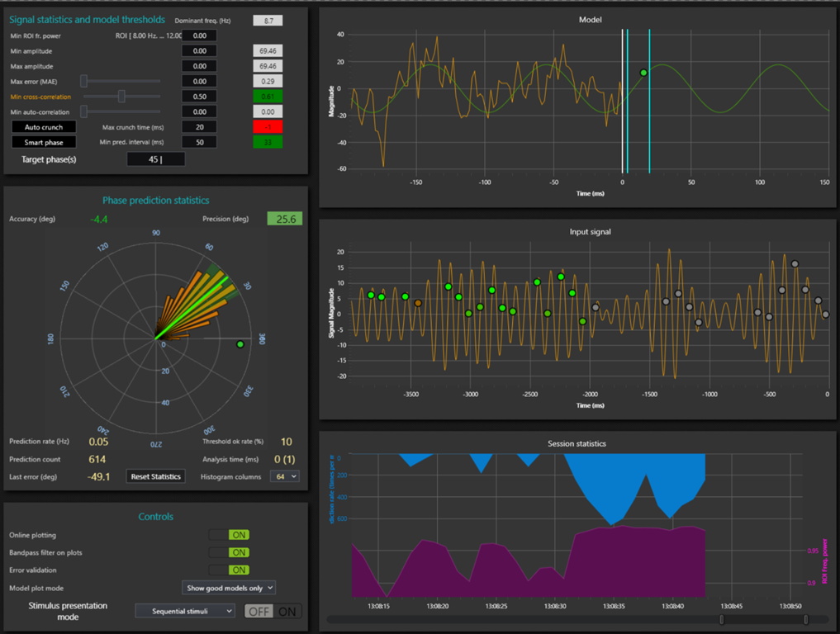The image size is (840, 634).
Task: Toggle Online plotting switch
Action: [x=230, y=535]
